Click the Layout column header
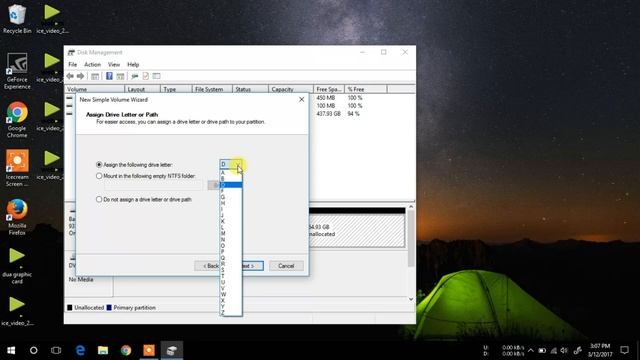Viewport: 640px width, 360px height. tap(142, 89)
